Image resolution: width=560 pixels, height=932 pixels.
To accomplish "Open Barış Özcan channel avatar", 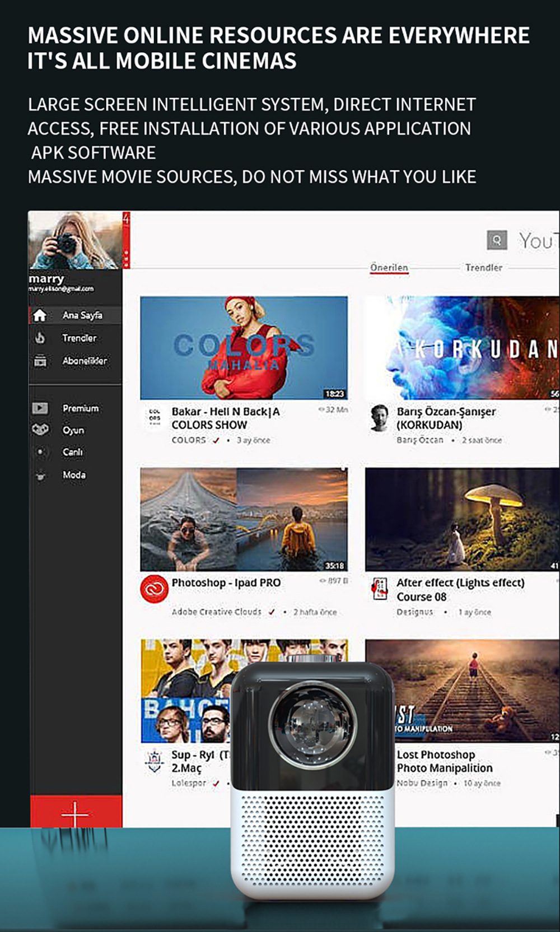I will coord(380,417).
